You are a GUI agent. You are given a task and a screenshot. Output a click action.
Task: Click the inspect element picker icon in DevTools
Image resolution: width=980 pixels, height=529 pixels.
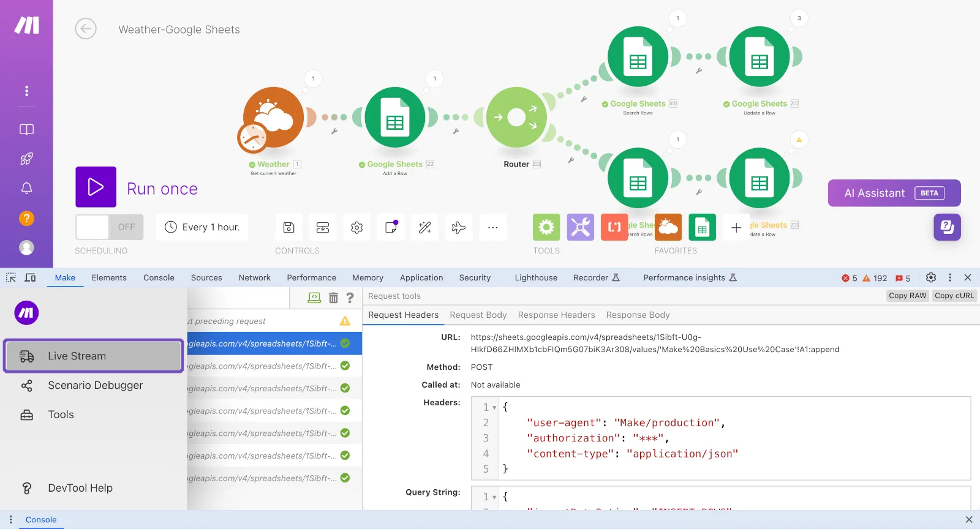(11, 277)
